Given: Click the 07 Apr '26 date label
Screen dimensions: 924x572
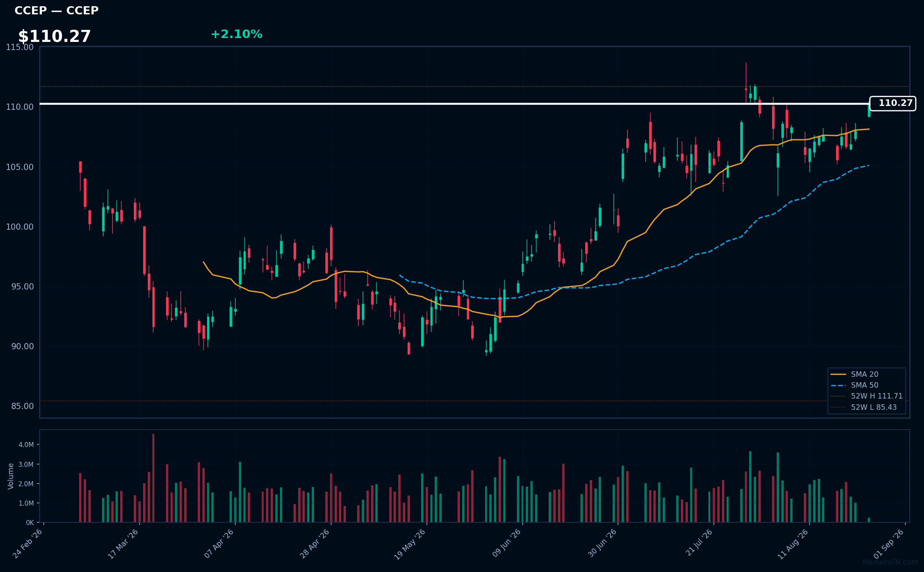Looking at the screenshot, I should tap(219, 544).
